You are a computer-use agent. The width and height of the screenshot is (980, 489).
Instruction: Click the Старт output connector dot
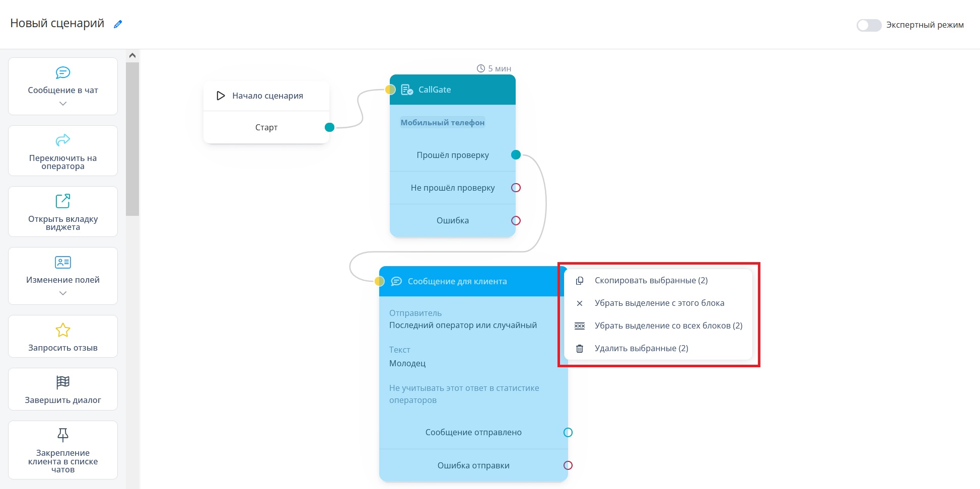click(330, 127)
